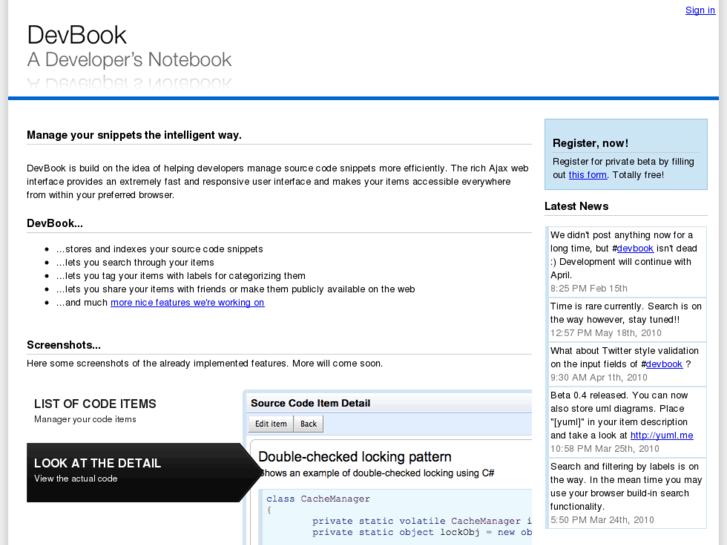The height and width of the screenshot is (545, 727).
Task: Open the first #devbook hashtag link
Action: click(x=635, y=248)
